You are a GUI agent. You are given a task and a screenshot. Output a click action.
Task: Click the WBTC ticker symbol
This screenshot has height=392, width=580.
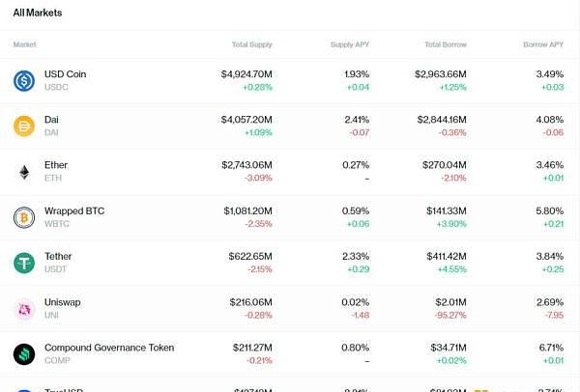tap(57, 224)
